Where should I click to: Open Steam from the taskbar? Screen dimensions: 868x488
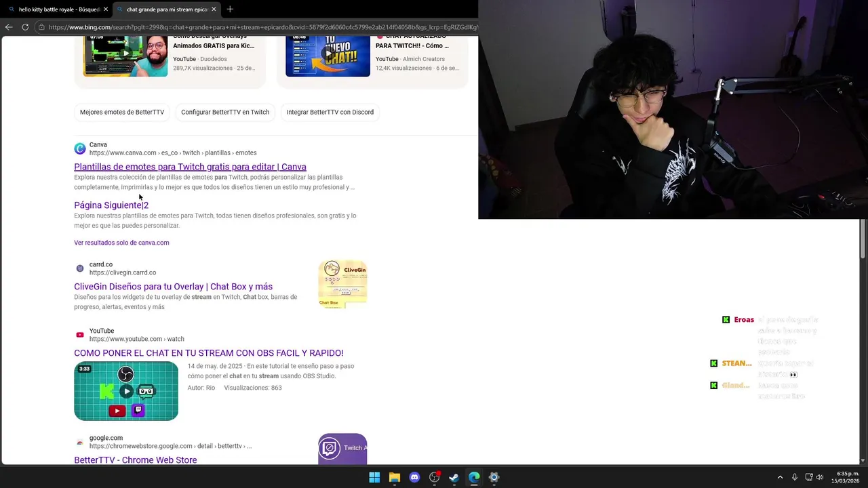click(454, 477)
